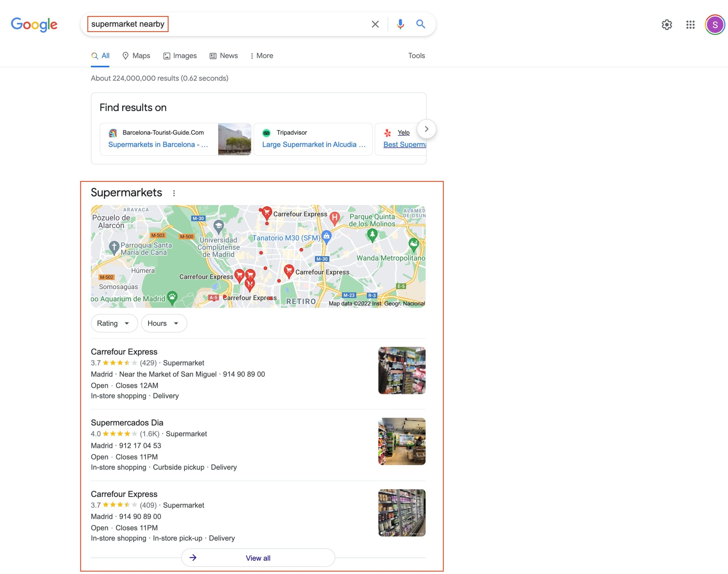Click the Tanatorio M30 shopping bag marker
The width and height of the screenshot is (728, 574).
coord(326,237)
